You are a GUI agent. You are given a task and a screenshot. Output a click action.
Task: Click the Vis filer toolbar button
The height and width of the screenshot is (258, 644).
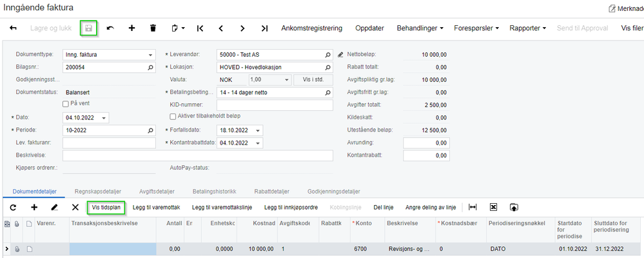(632, 28)
